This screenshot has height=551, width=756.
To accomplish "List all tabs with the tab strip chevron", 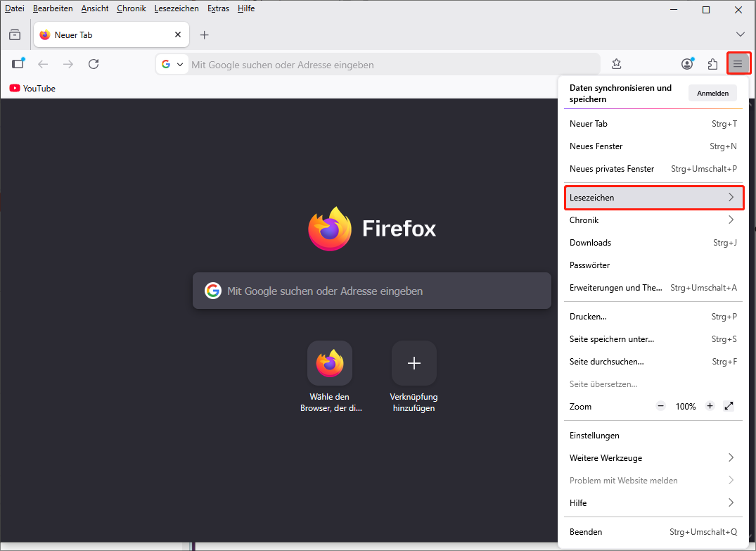I will [x=740, y=34].
